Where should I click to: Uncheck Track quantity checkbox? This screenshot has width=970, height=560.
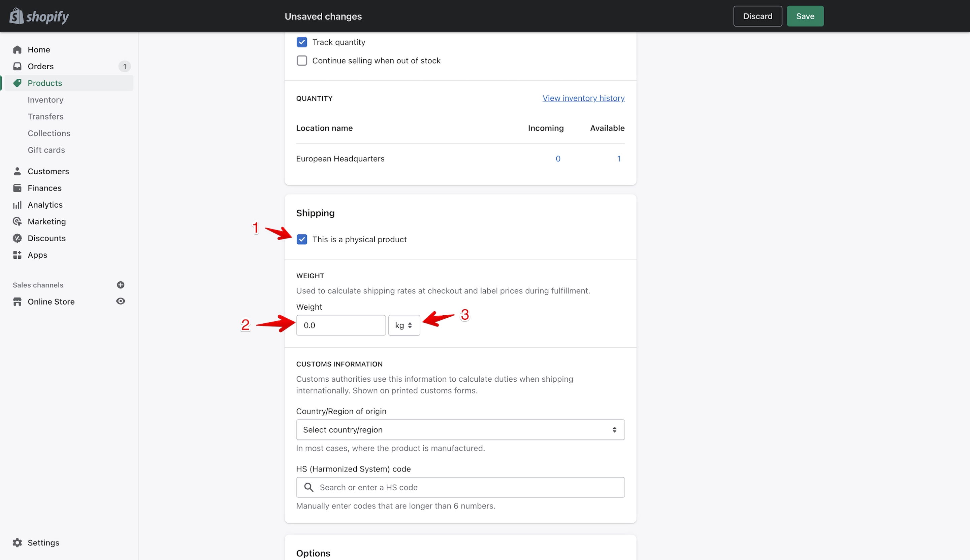click(302, 42)
